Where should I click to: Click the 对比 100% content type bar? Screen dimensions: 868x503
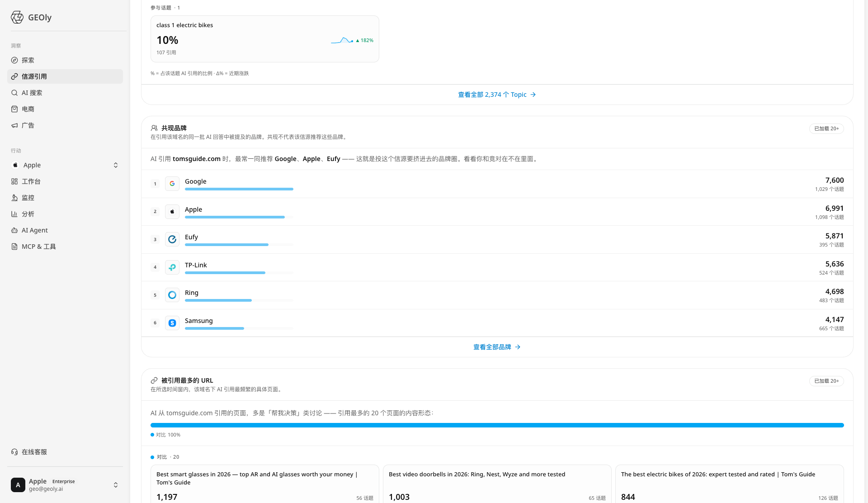click(x=497, y=425)
